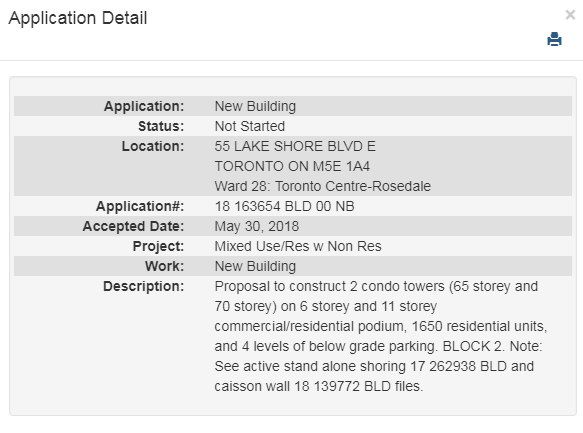
Task: Click the TORONTO ON M5E 1A4 line
Action: (292, 166)
